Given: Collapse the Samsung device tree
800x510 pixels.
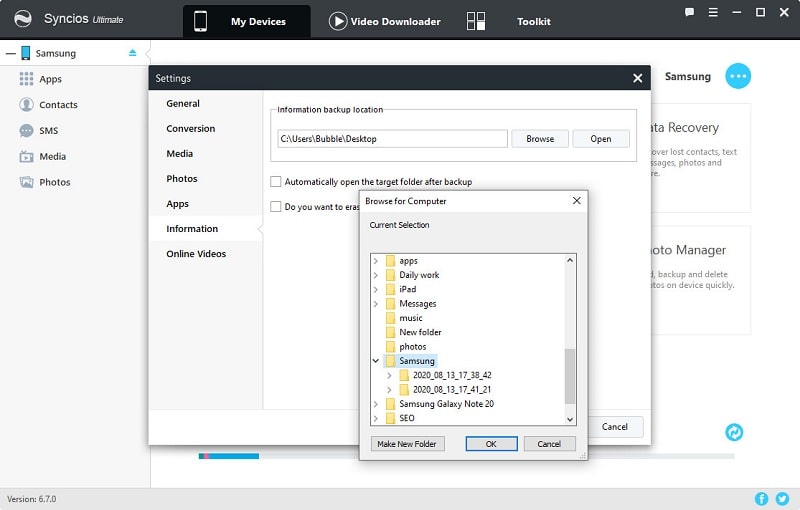Looking at the screenshot, I should click(x=11, y=53).
